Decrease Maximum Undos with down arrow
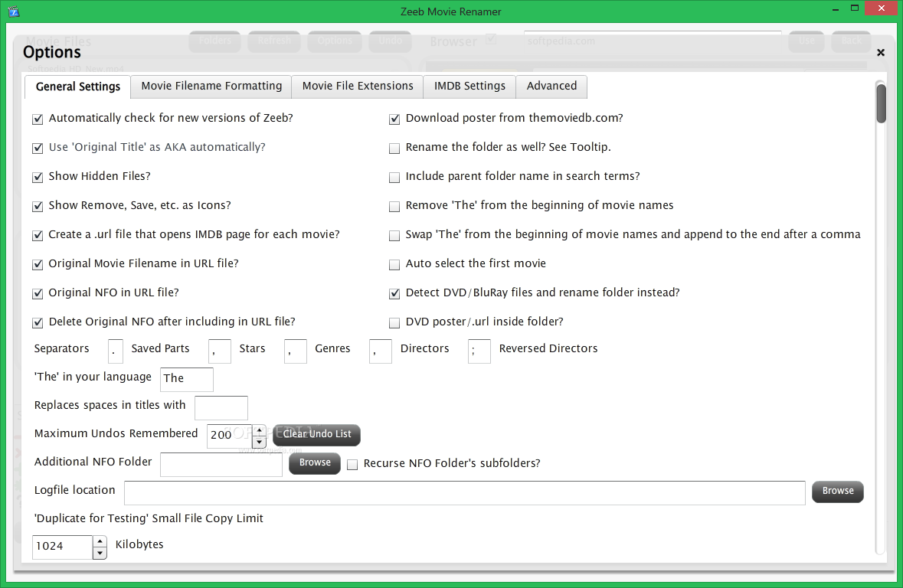 [259, 443]
